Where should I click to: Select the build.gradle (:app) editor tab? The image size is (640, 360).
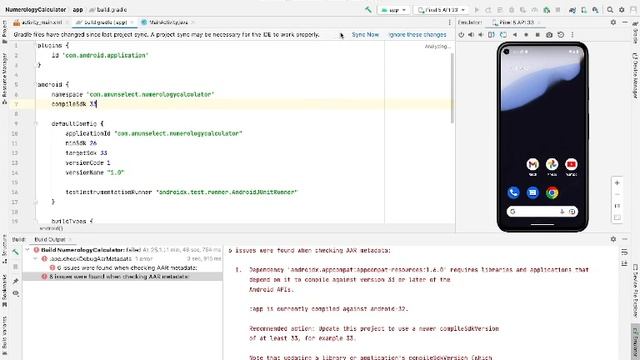point(105,22)
